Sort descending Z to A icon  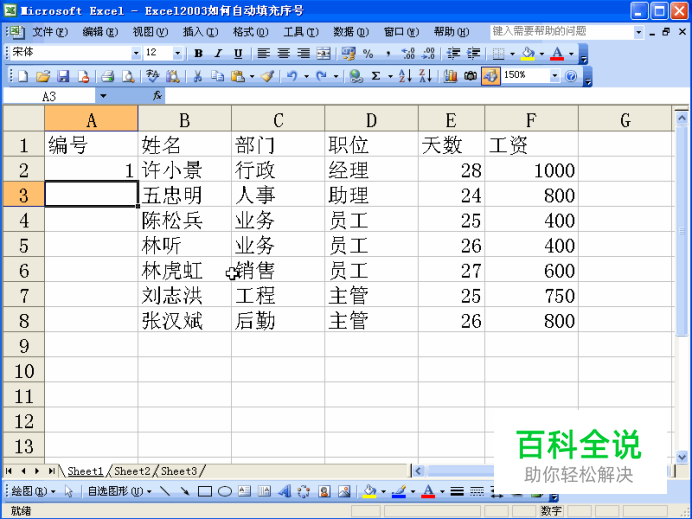425,76
